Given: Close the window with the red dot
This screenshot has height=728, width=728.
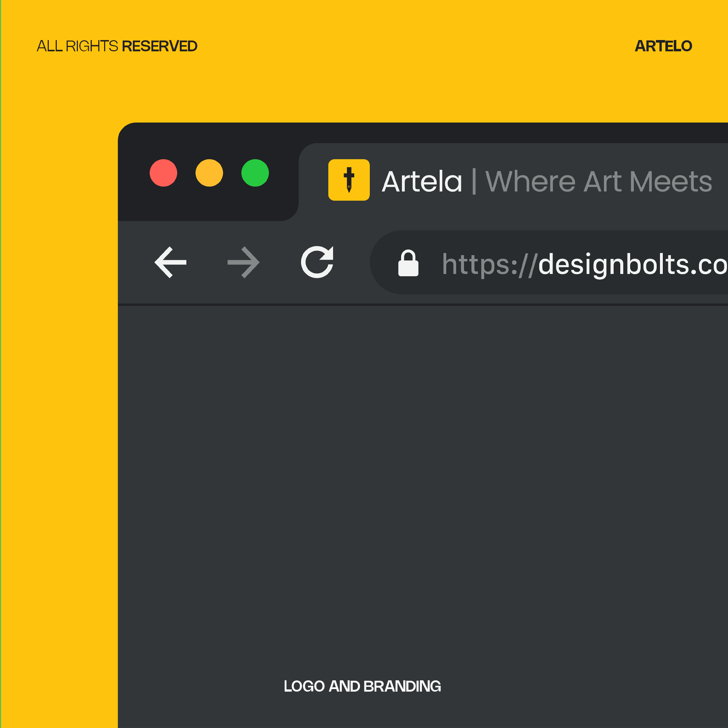Looking at the screenshot, I should pos(163,173).
